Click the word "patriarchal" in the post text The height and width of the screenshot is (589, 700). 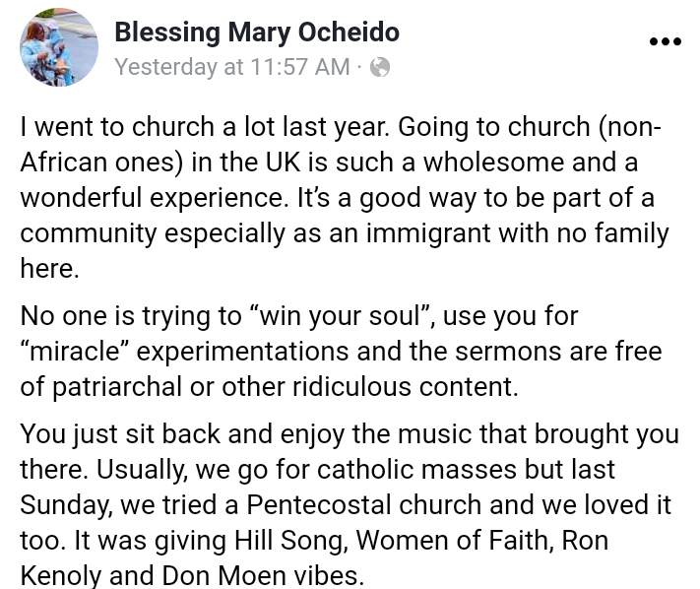coord(128,387)
